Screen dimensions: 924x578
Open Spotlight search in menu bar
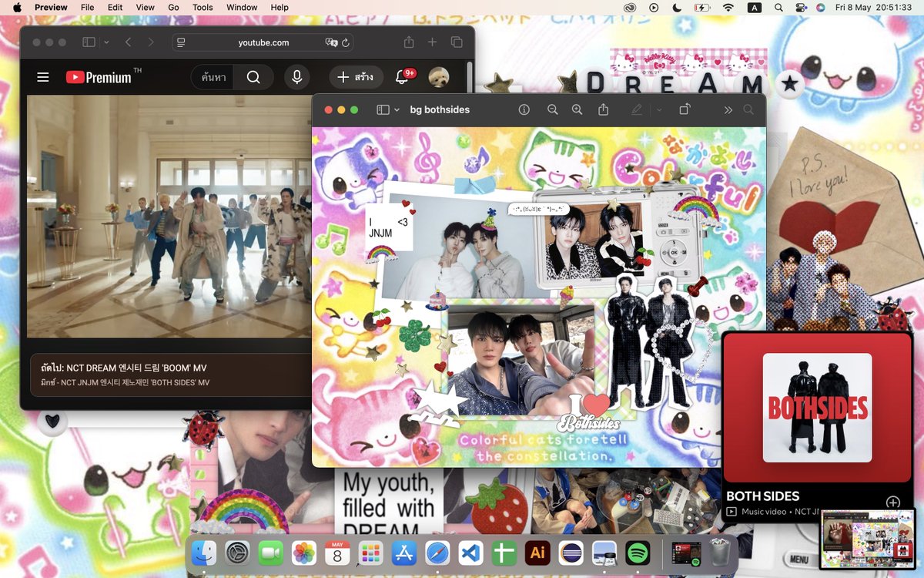pyautogui.click(x=778, y=7)
